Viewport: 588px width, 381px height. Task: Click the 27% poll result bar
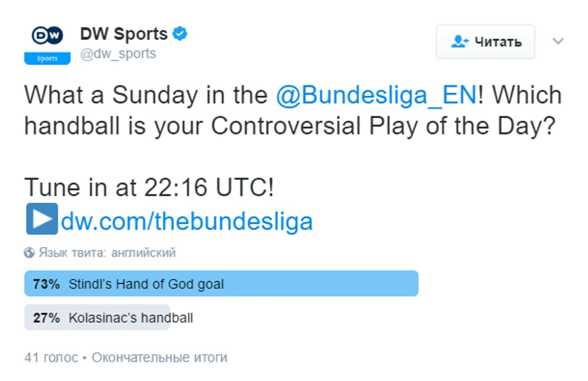pyautogui.click(x=97, y=317)
